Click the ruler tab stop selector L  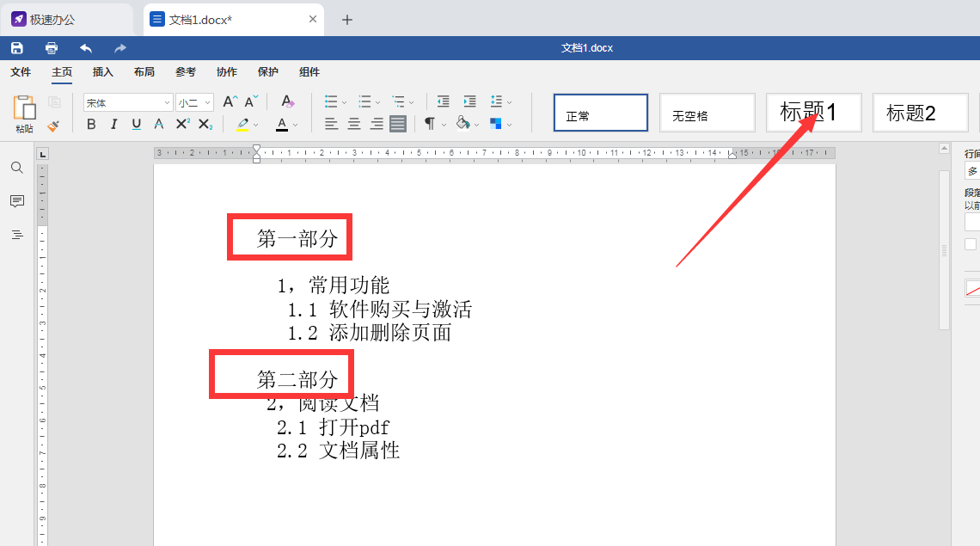coord(42,154)
